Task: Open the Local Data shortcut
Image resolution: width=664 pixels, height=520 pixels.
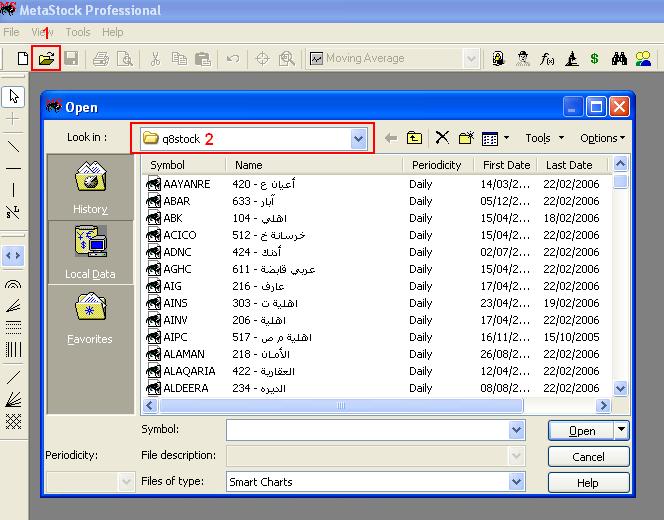Action: 90,252
